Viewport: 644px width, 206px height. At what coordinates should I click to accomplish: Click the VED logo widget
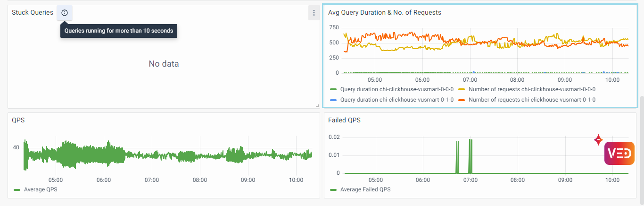click(619, 154)
